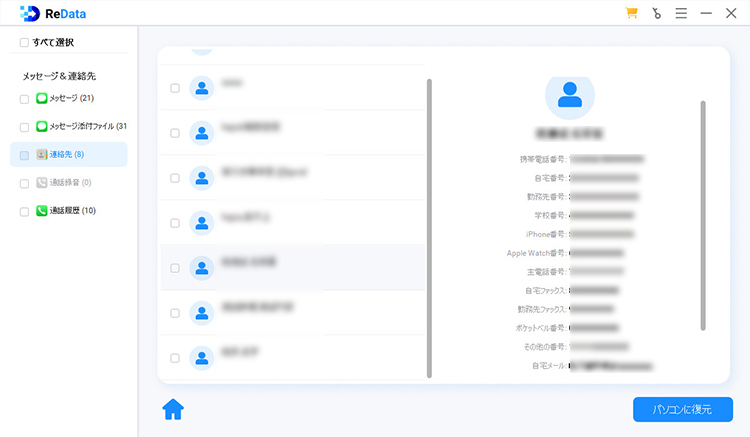Image resolution: width=750 pixels, height=437 pixels.
Task: Toggle the すべて選択 checkbox
Action: pyautogui.click(x=24, y=43)
